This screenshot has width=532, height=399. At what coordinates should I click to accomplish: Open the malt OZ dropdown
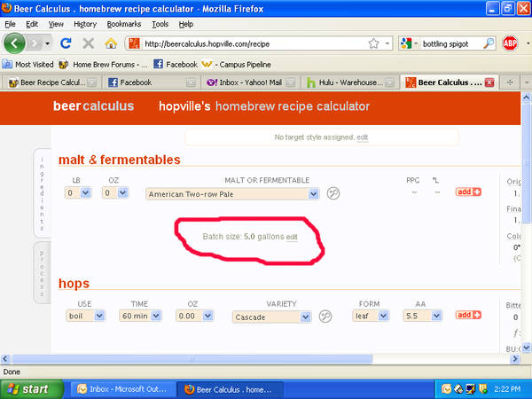pos(115,192)
